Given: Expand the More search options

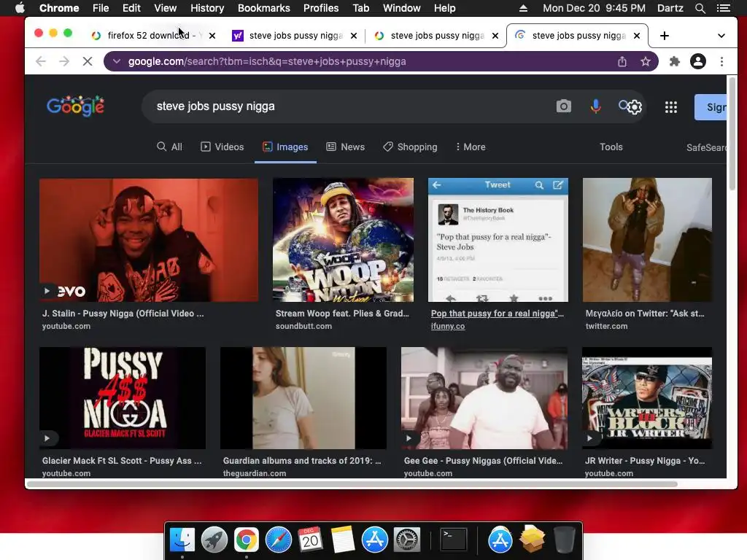Looking at the screenshot, I should (471, 147).
